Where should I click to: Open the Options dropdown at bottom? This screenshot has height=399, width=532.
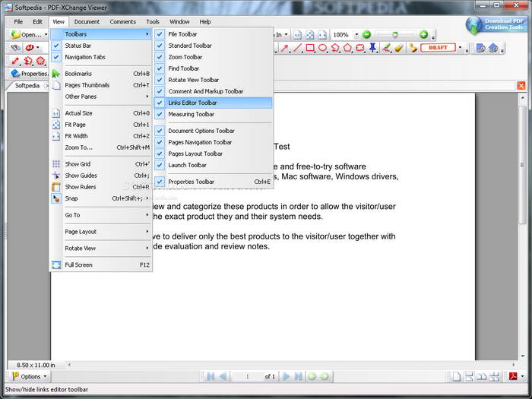click(x=29, y=376)
